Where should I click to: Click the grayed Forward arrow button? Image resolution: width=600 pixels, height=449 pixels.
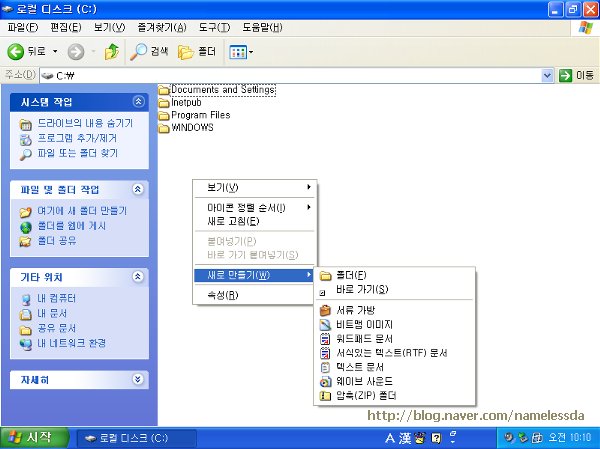pyautogui.click(x=76, y=52)
